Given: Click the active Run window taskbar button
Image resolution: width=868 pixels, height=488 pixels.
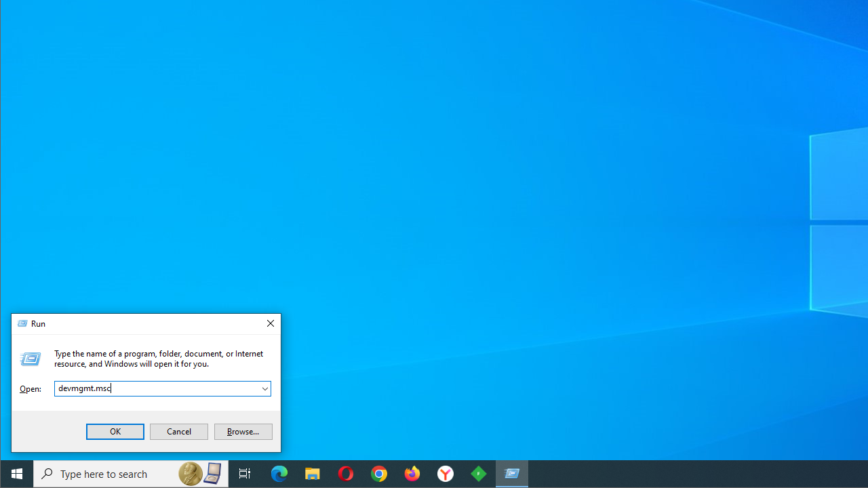Looking at the screenshot, I should coord(512,474).
